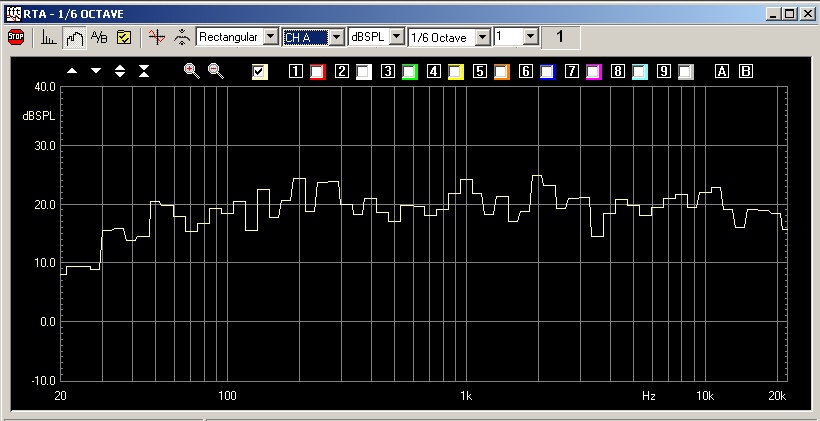Click the zoom in magnifier icon
Image resolution: width=820 pixels, height=421 pixels.
192,71
